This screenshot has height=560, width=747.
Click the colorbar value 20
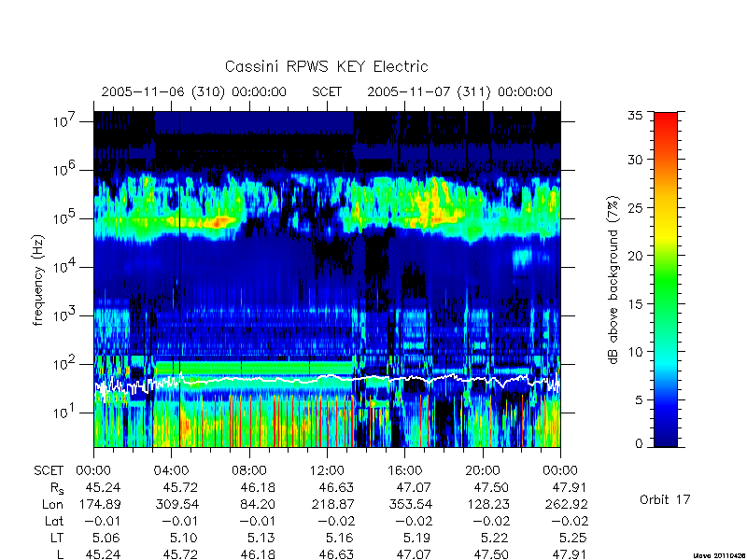point(635,255)
